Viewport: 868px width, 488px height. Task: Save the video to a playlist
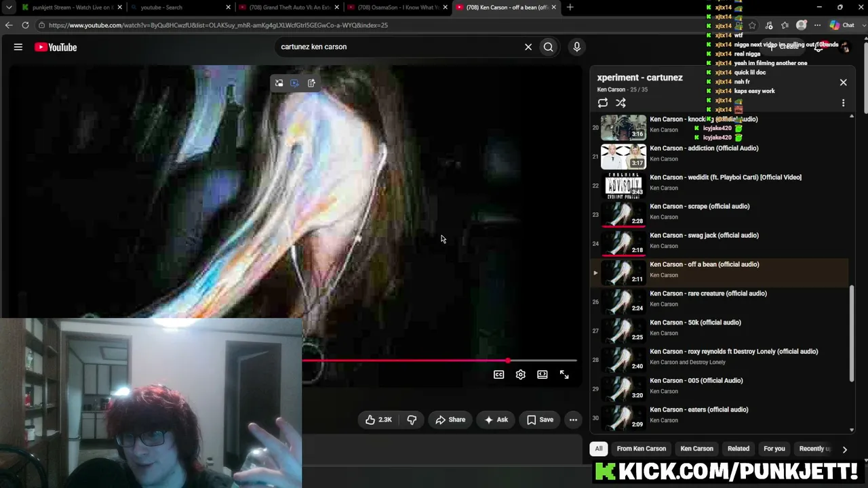(x=540, y=420)
